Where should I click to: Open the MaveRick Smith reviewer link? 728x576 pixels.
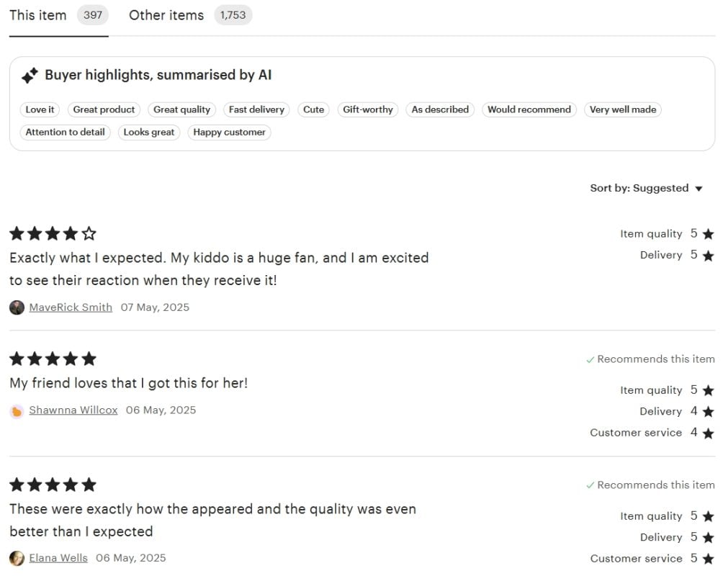pos(71,307)
